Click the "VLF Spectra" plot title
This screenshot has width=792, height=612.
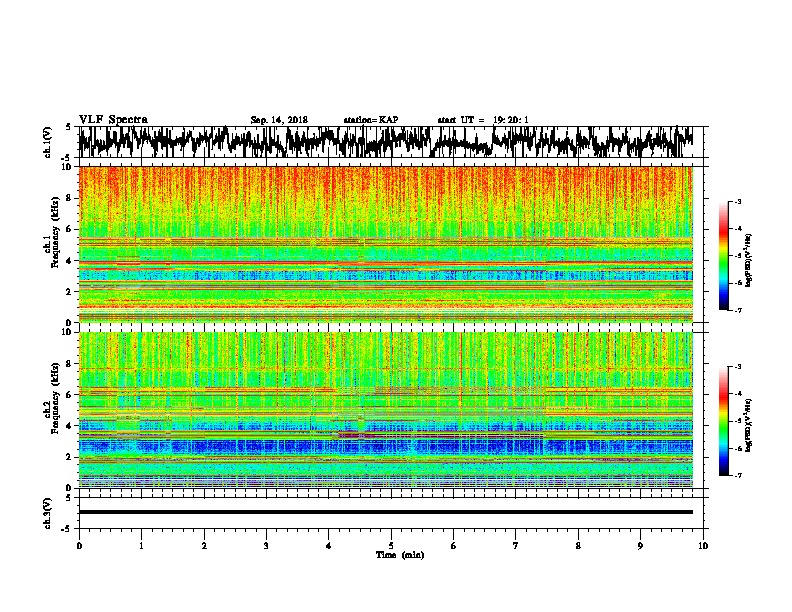[x=113, y=120]
